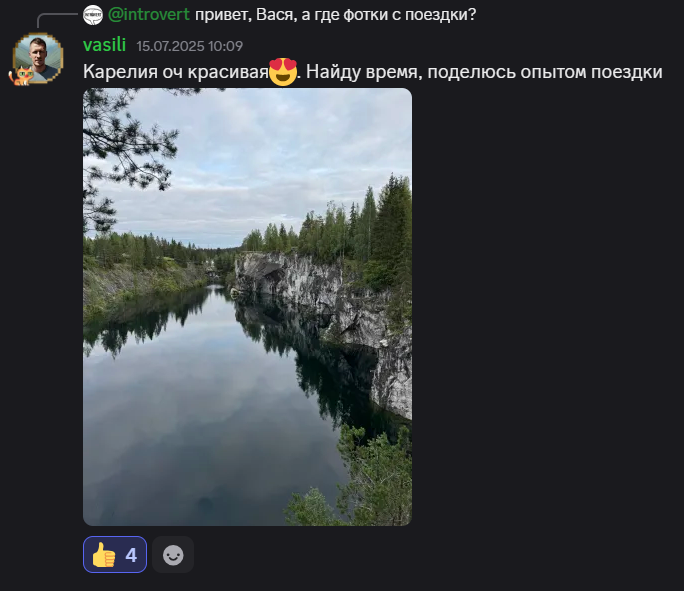
Task: Click the orange cat decoration on the avatar
Action: point(19,75)
